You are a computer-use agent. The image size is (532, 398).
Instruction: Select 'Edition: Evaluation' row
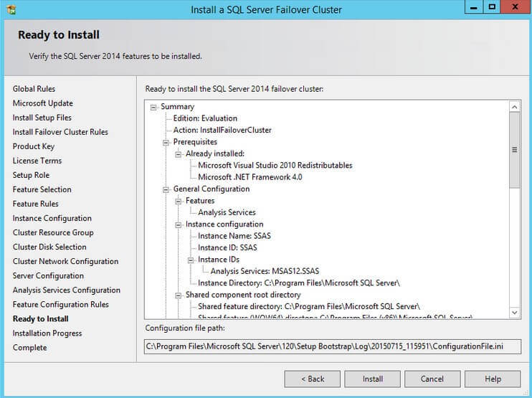tap(205, 118)
